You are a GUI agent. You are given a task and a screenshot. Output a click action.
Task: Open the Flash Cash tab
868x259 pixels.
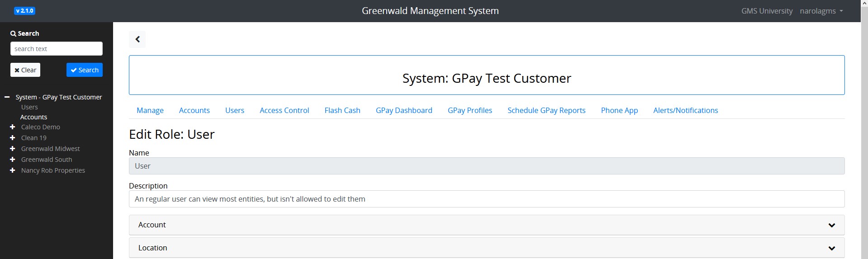pyautogui.click(x=342, y=110)
